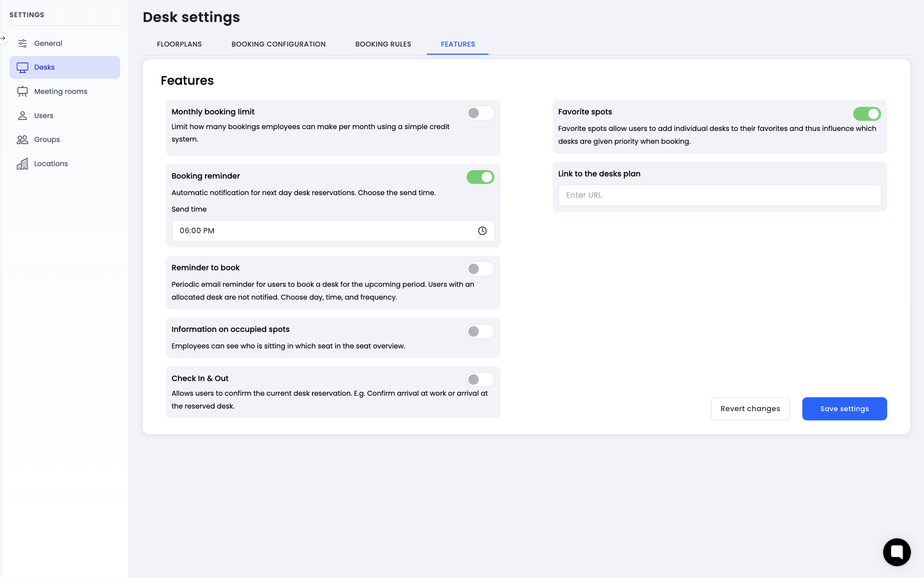924x578 pixels.
Task: Expand the sidebar with arrow button
Action: tap(3, 38)
